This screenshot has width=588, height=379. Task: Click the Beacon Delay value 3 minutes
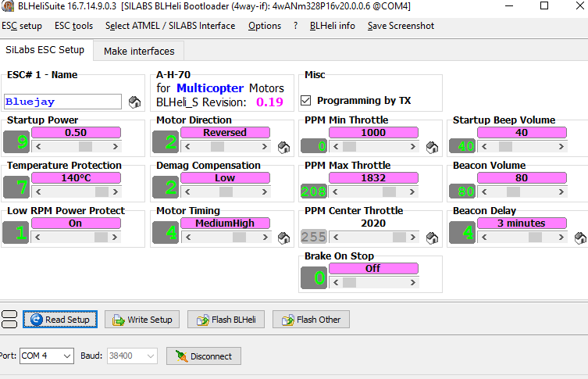tap(522, 223)
